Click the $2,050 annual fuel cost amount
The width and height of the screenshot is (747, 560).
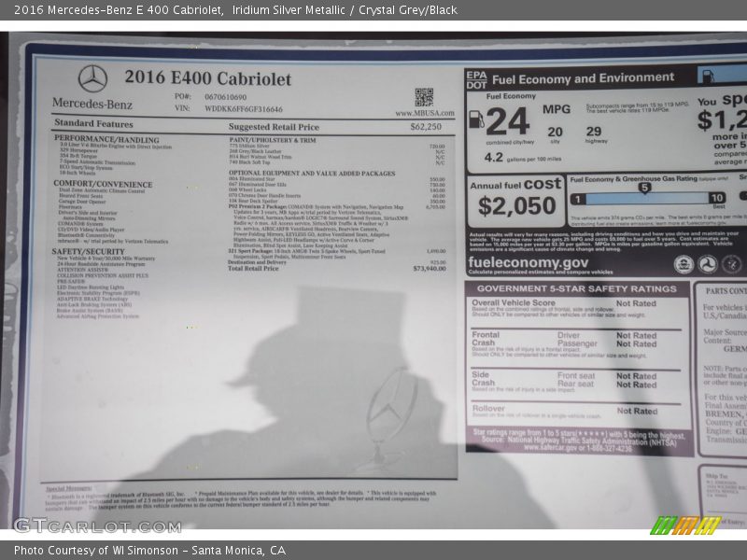(x=517, y=205)
